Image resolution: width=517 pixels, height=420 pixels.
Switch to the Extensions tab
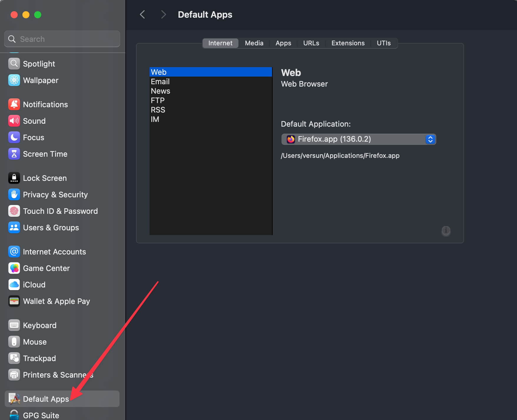pos(348,43)
